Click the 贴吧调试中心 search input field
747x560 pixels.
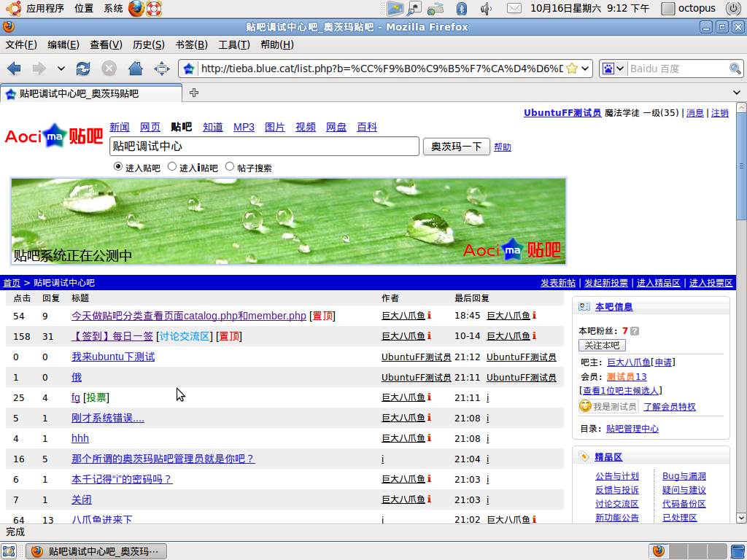pos(264,146)
